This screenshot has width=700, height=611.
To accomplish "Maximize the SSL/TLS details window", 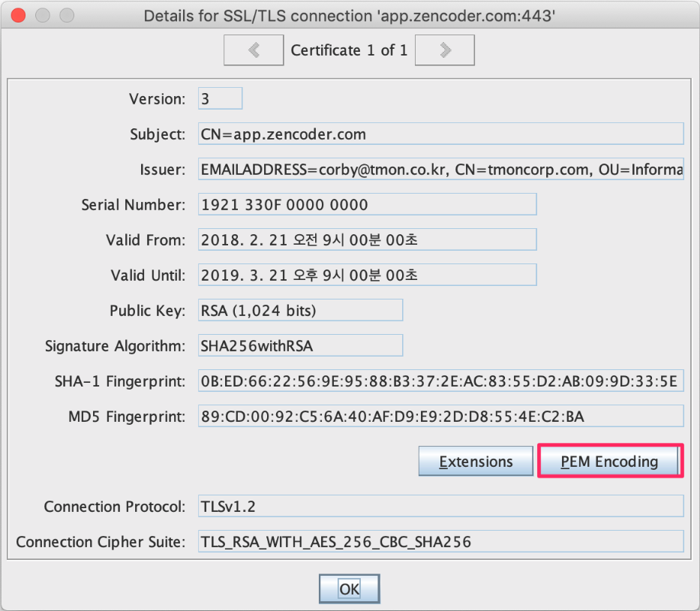I will point(67,15).
